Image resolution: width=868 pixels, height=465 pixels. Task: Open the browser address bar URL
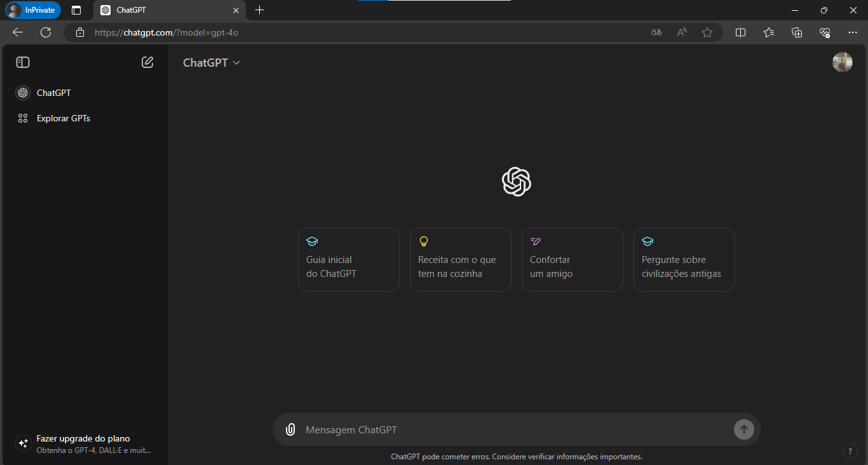[166, 32]
